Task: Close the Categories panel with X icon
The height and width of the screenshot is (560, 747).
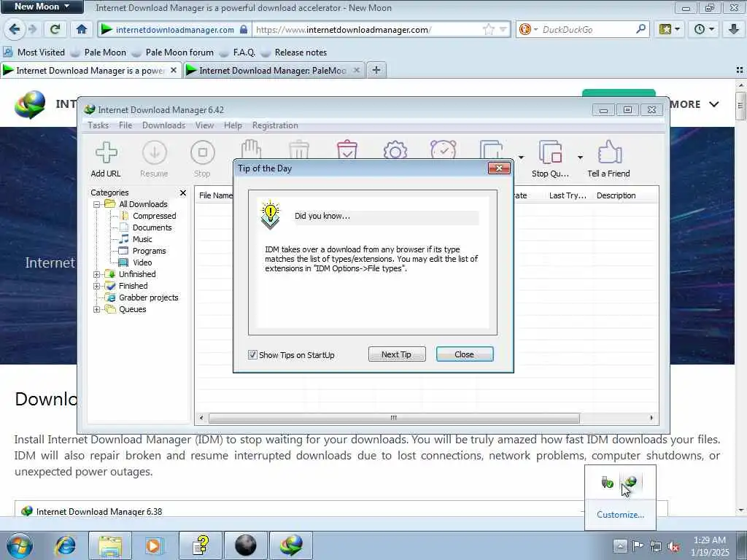Action: 183,192
